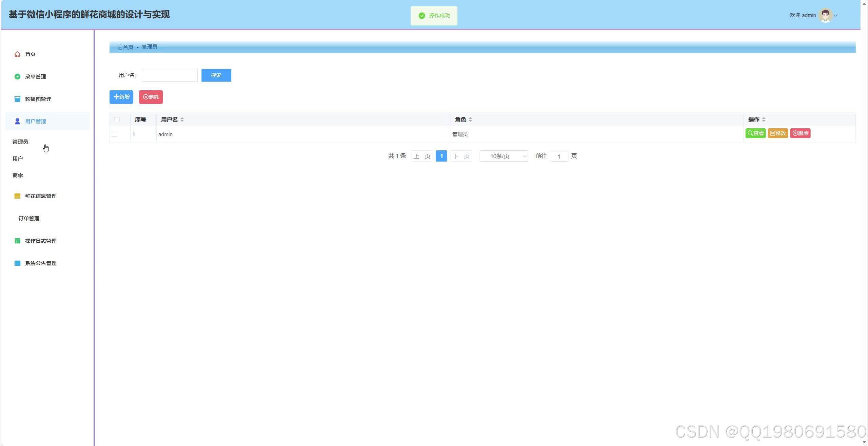868x446 pixels.
Task: Click the blue 新增 button
Action: click(x=121, y=97)
